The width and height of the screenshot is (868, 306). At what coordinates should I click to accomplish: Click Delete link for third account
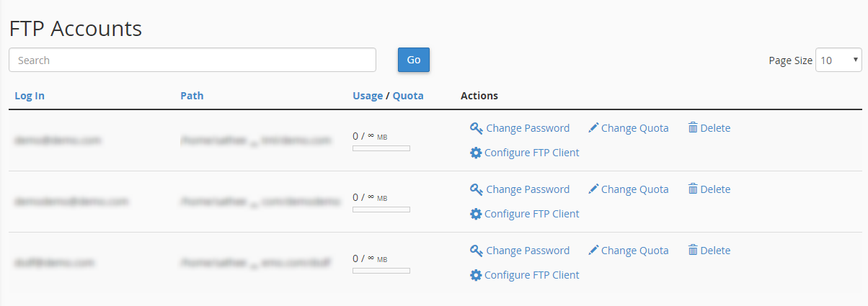[x=715, y=251]
